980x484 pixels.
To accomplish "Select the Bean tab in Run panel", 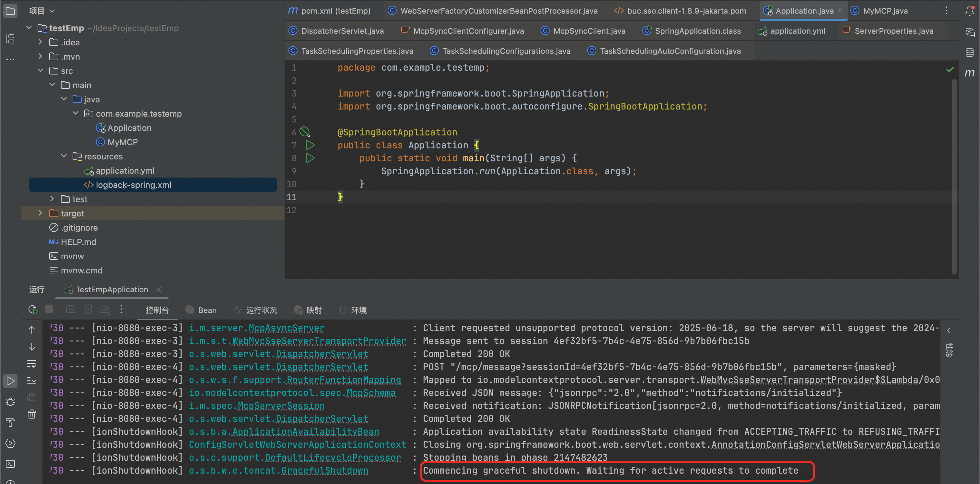I will pyautogui.click(x=201, y=310).
